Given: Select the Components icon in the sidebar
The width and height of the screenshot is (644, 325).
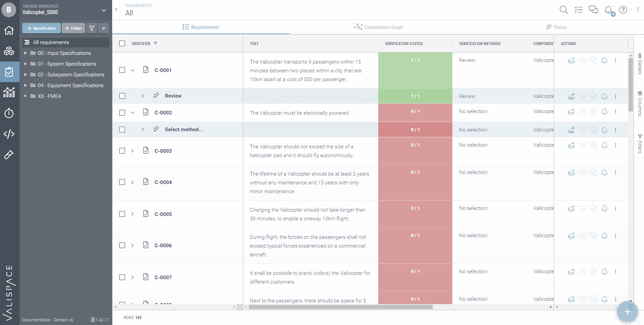Looking at the screenshot, I should click(9, 51).
